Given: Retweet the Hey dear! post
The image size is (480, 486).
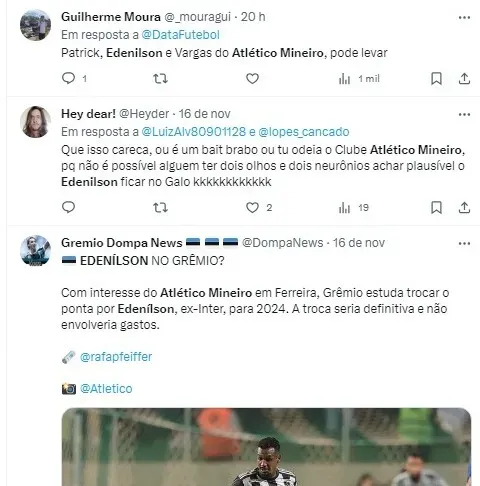Looking at the screenshot, I should click(160, 208).
